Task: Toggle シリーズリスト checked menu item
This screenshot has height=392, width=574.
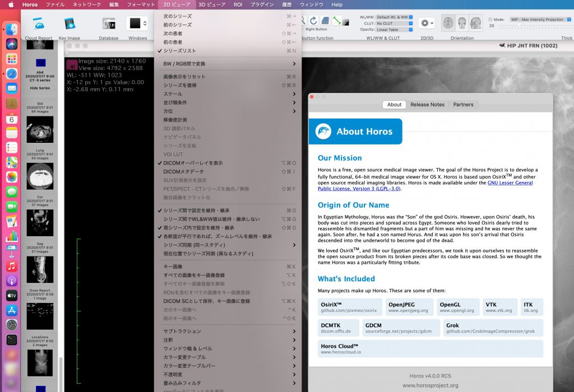Action: point(228,51)
